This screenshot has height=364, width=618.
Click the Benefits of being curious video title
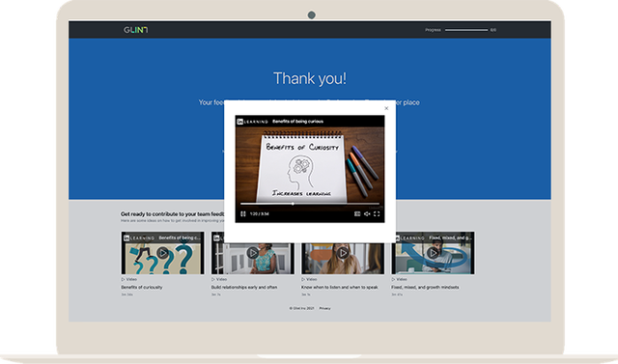coord(298,122)
